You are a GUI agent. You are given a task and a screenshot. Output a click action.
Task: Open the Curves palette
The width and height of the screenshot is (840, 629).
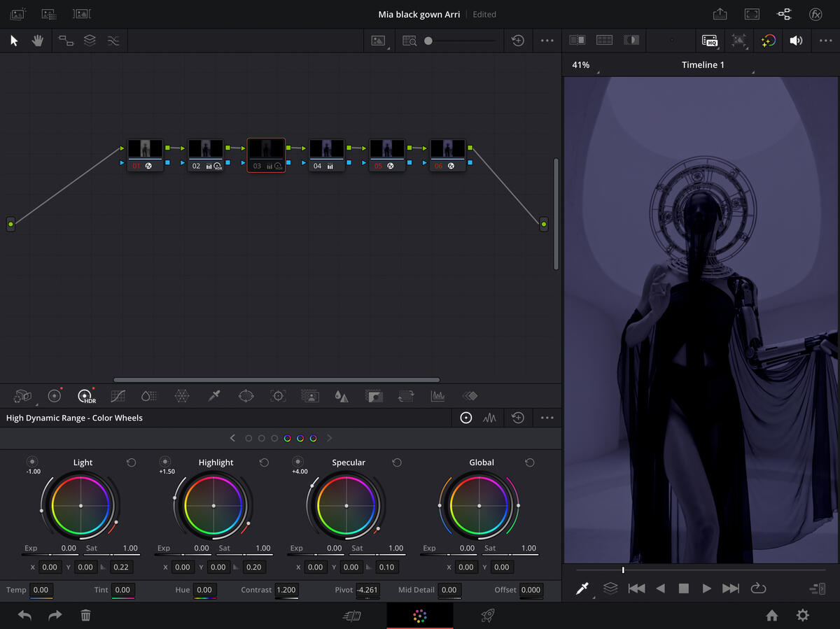[118, 396]
